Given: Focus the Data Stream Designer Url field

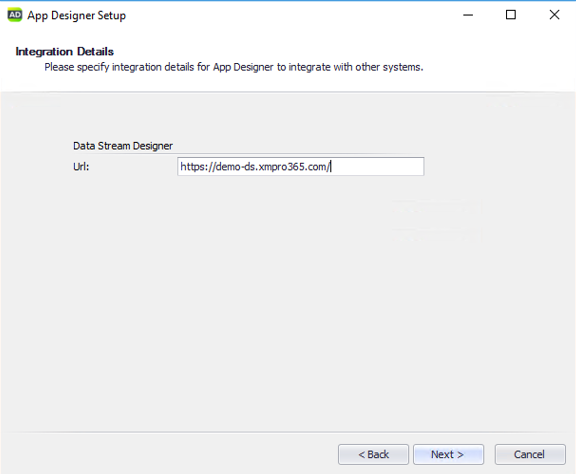Looking at the screenshot, I should pyautogui.click(x=300, y=166).
